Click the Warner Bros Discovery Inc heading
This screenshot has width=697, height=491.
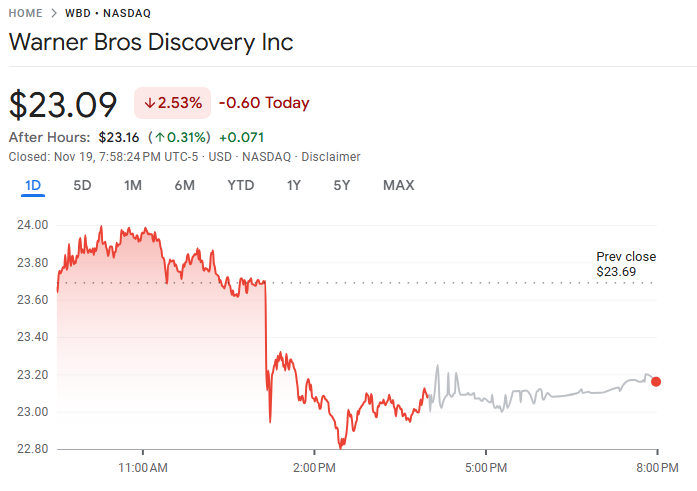[151, 44]
